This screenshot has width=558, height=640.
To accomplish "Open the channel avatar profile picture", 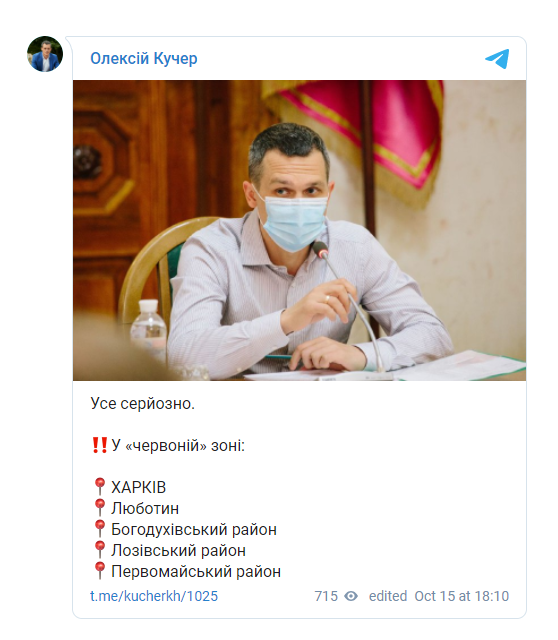I will 45,54.
